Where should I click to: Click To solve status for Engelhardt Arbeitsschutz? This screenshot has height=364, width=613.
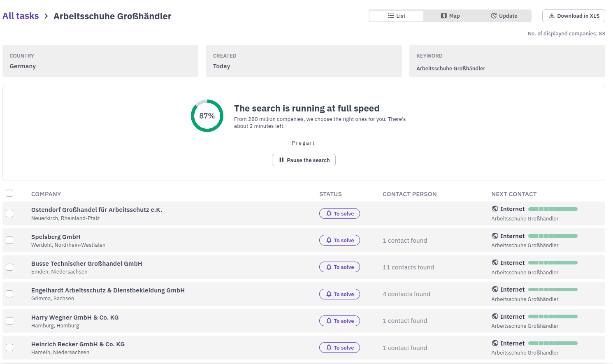pos(339,294)
